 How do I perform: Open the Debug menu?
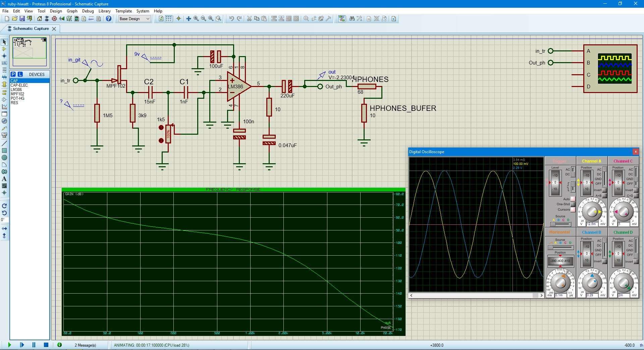pyautogui.click(x=88, y=11)
